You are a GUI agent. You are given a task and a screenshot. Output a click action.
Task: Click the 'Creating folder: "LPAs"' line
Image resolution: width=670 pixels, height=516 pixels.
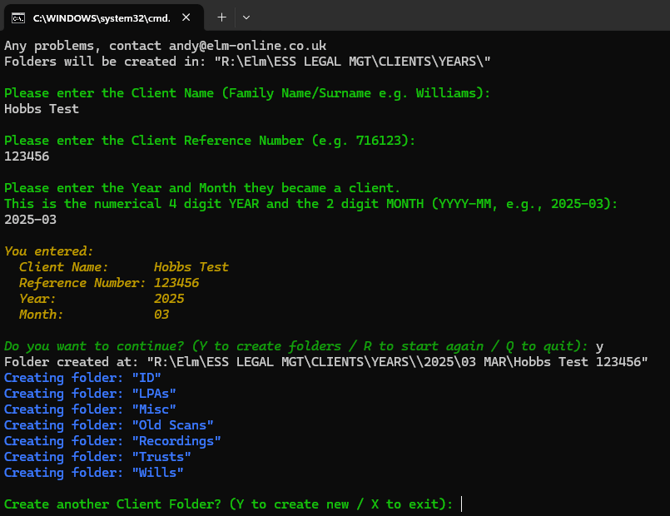click(x=90, y=393)
